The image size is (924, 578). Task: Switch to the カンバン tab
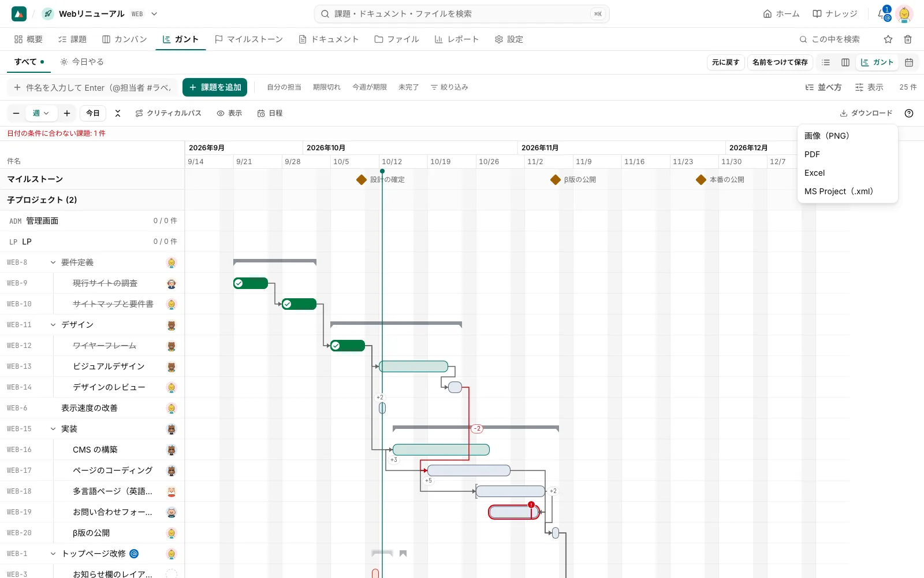(125, 39)
